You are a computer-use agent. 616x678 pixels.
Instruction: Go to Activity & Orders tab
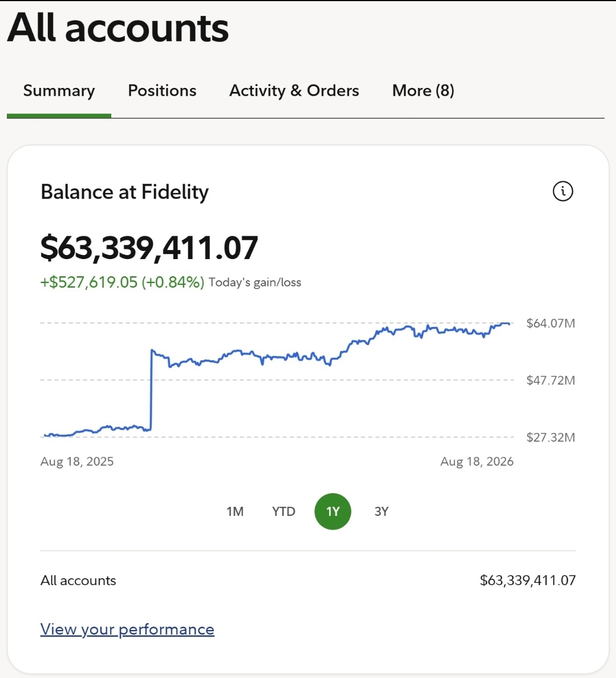point(294,90)
